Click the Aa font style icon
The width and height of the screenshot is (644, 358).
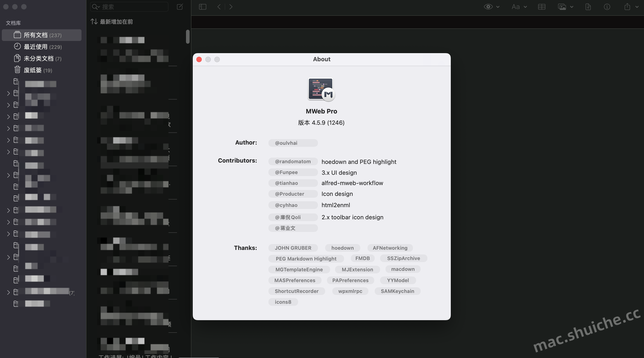[515, 7]
